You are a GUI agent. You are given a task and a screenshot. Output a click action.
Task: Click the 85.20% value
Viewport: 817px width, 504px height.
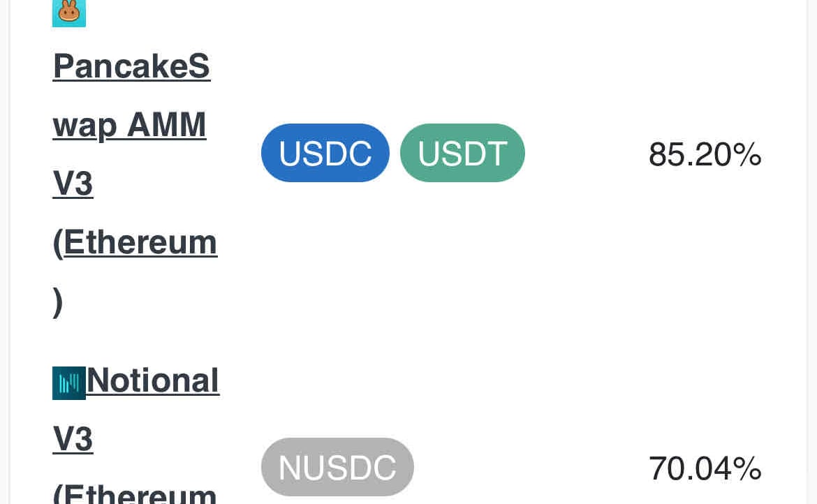pos(705,154)
